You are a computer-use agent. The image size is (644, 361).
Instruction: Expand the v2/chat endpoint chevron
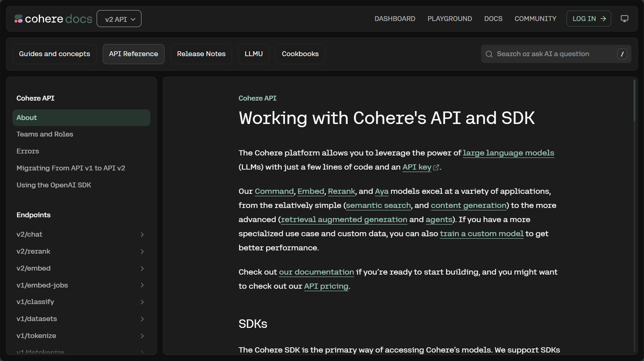(142, 235)
